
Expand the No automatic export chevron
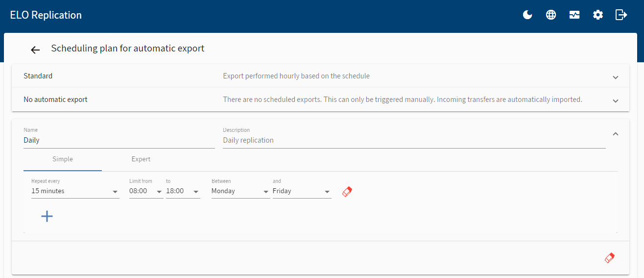616,101
